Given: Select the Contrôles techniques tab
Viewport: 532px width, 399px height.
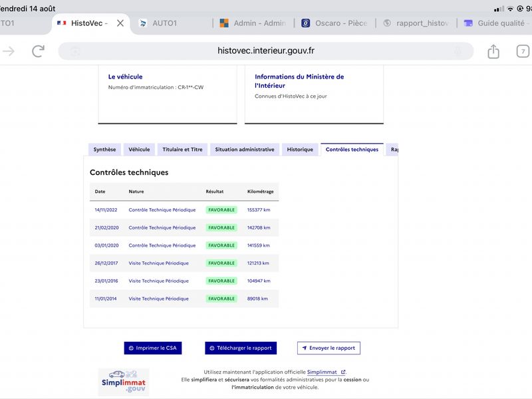Looking at the screenshot, I should click(x=352, y=149).
